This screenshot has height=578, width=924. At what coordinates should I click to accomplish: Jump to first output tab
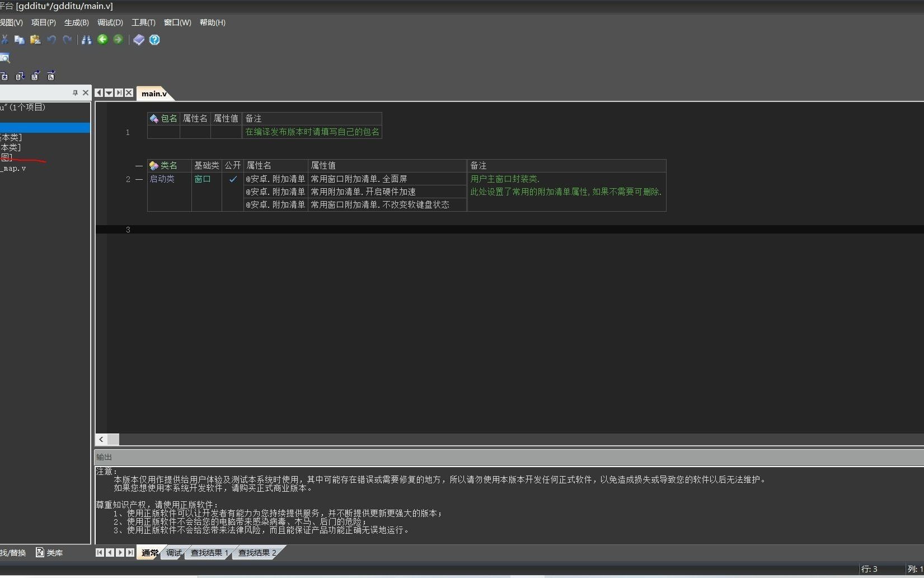click(x=100, y=553)
